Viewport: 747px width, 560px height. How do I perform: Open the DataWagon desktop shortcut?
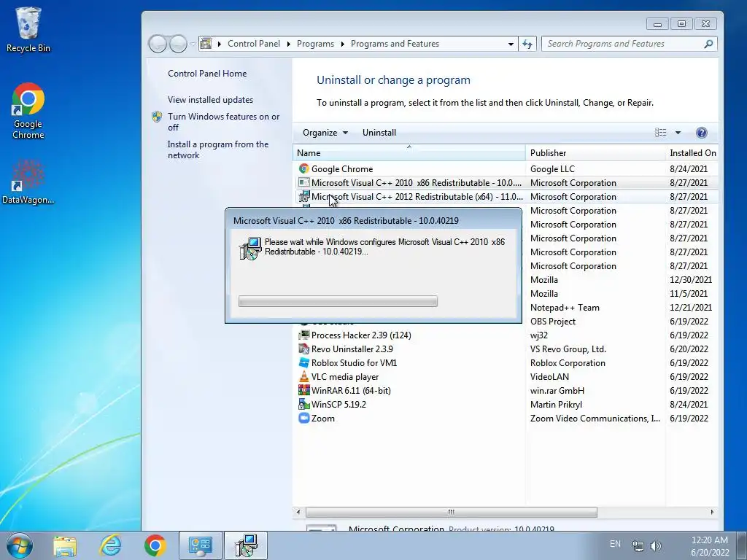click(28, 182)
